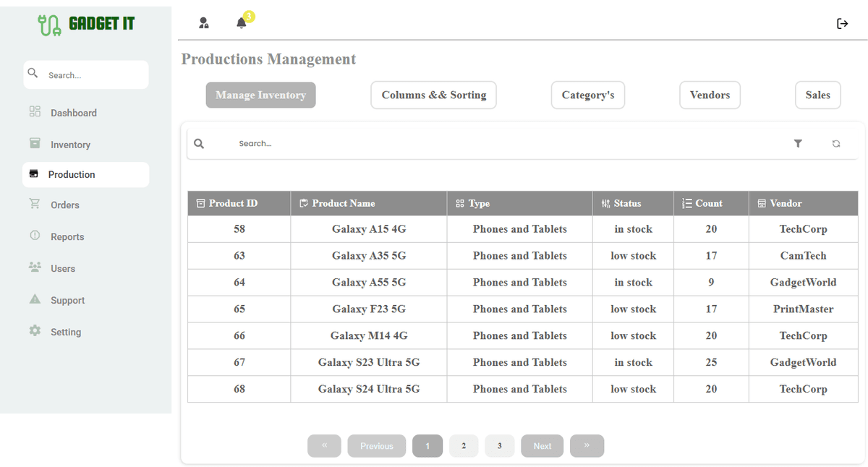Open Columns && Sorting settings

pyautogui.click(x=433, y=95)
